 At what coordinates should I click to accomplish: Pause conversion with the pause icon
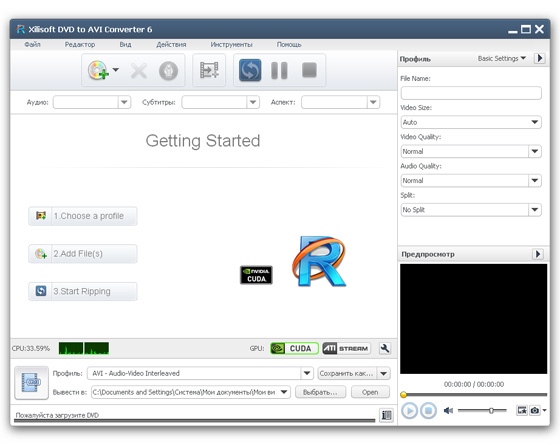(x=279, y=70)
